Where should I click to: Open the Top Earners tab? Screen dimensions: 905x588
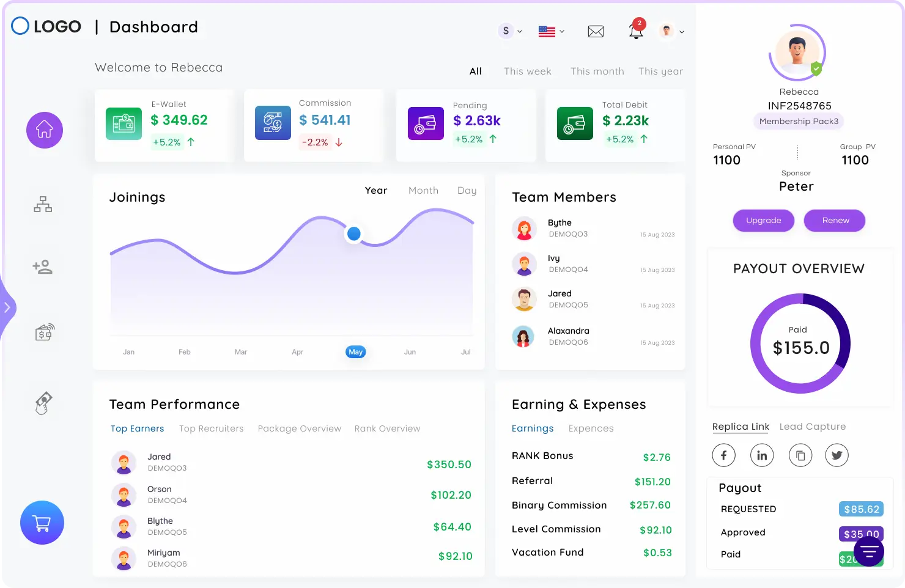138,429
